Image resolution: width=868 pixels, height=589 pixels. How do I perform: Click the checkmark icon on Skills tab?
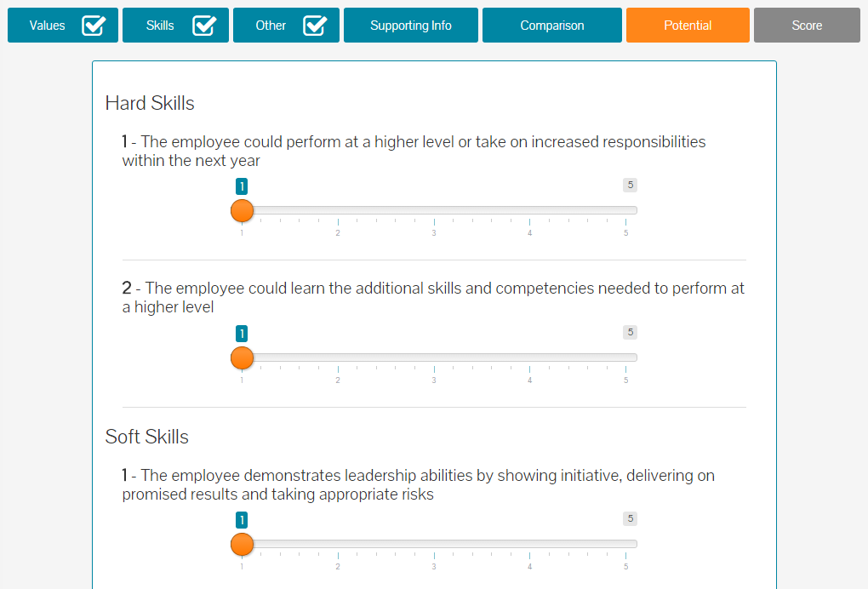(204, 25)
